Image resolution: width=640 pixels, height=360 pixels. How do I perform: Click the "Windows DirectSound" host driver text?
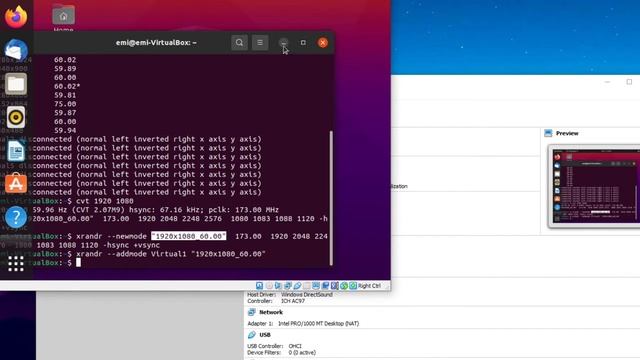(x=307, y=294)
